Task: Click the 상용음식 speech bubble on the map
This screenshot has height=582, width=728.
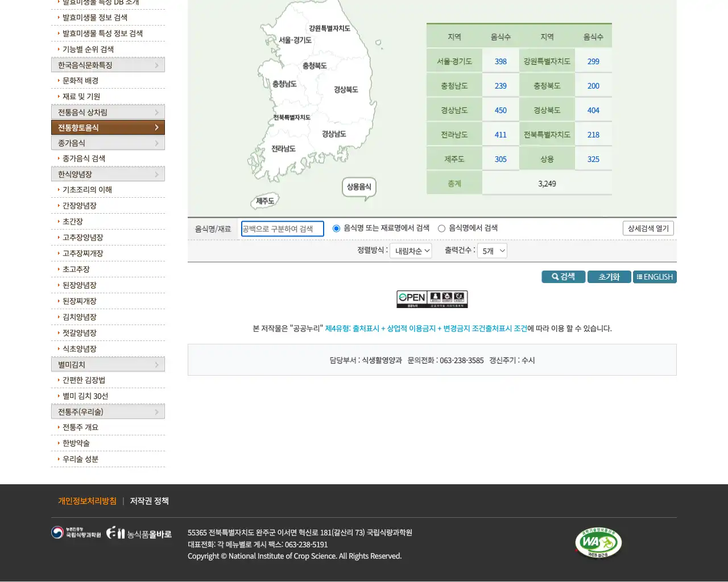Action: (x=358, y=186)
